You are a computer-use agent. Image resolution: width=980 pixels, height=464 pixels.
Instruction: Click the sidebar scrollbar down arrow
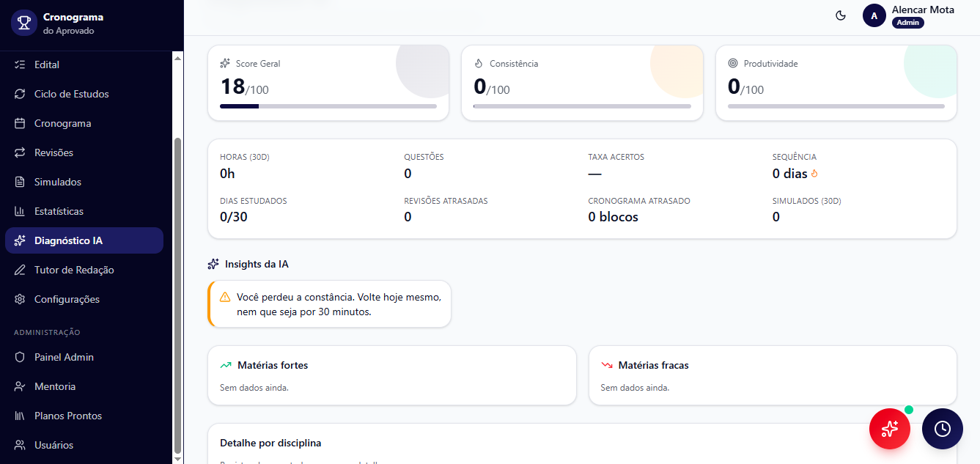(177, 458)
